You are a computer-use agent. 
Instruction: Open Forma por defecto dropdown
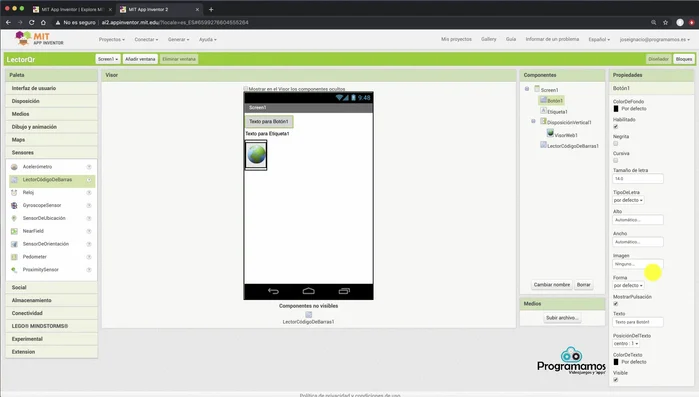click(x=628, y=285)
